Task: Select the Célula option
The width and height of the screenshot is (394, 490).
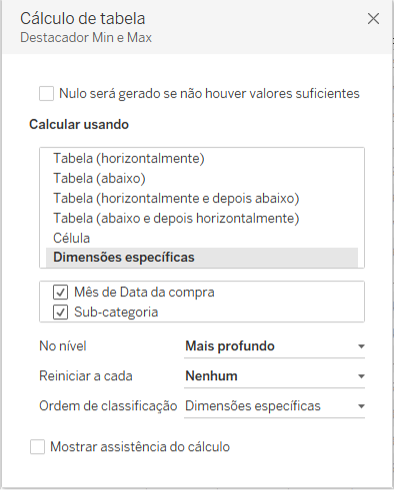Action: (x=202, y=238)
